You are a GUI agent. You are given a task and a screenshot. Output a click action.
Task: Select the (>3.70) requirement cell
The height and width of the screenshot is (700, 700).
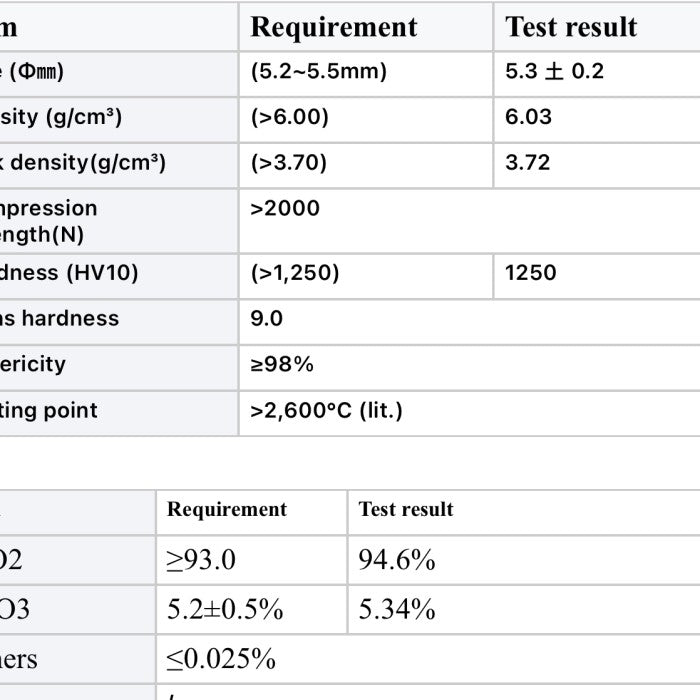[x=288, y=163]
